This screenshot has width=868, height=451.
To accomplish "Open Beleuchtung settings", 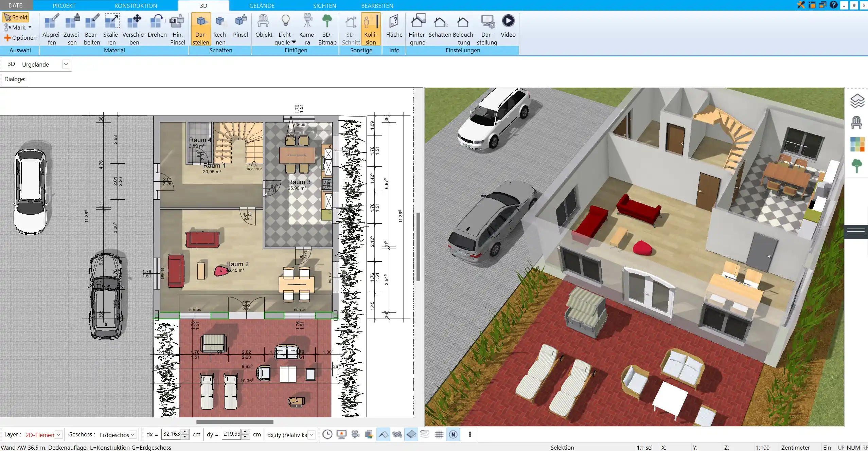I will (464, 29).
